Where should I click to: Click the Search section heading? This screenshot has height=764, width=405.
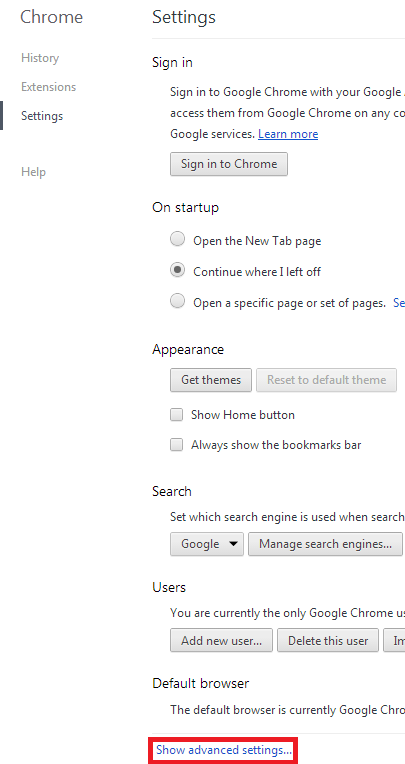click(172, 491)
